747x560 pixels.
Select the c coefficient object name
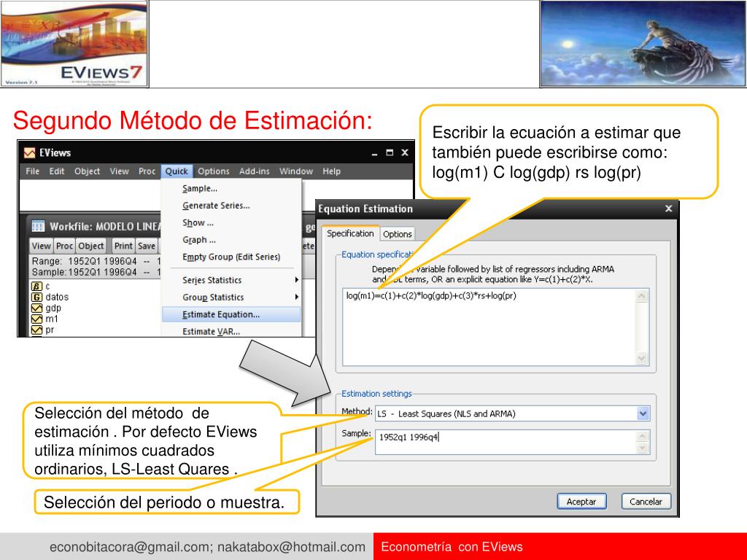[x=47, y=286]
